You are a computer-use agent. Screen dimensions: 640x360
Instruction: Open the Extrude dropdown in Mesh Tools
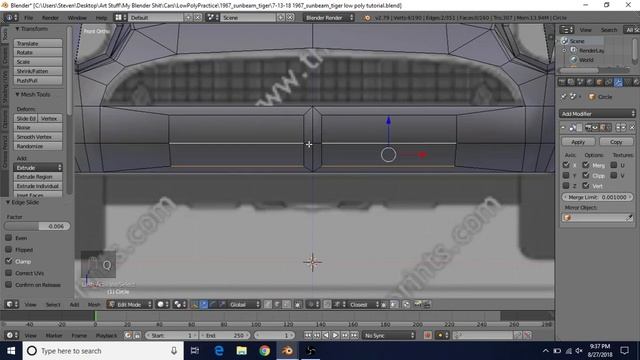point(38,167)
